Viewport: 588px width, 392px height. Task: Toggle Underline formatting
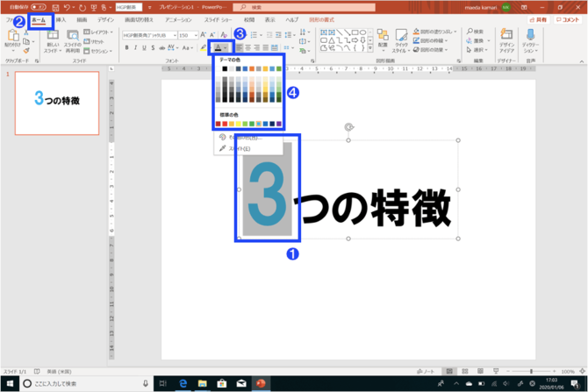[x=144, y=47]
